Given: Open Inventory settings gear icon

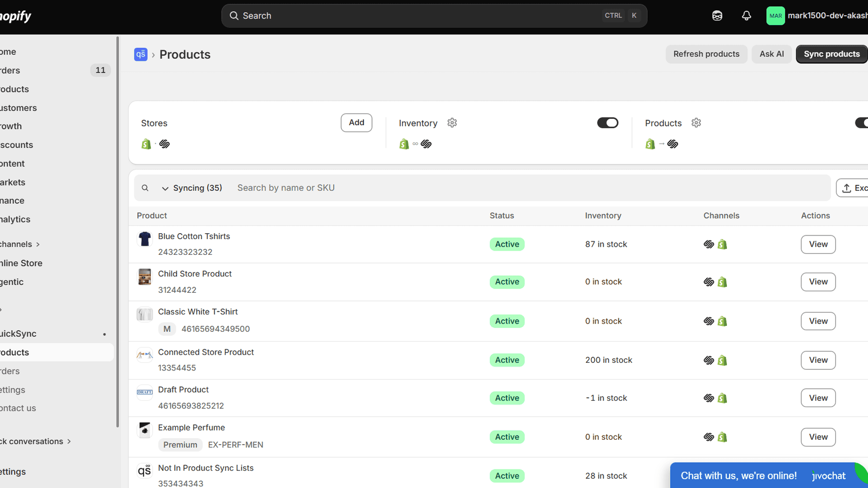Looking at the screenshot, I should pyautogui.click(x=452, y=123).
